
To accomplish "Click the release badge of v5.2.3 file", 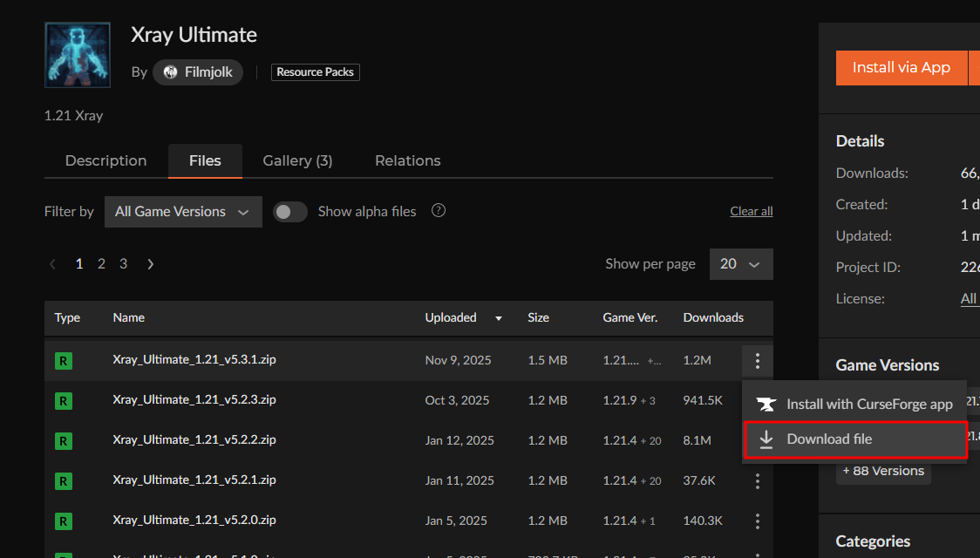I will click(63, 400).
